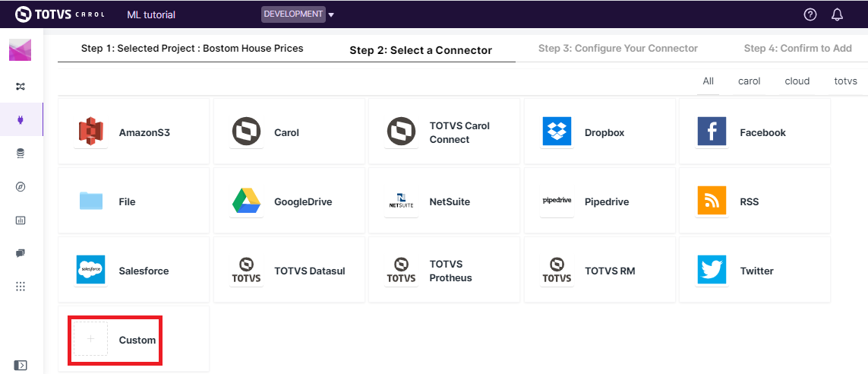868x374 pixels.
Task: Choose the GoogleDrive connector label
Action: [x=303, y=201]
